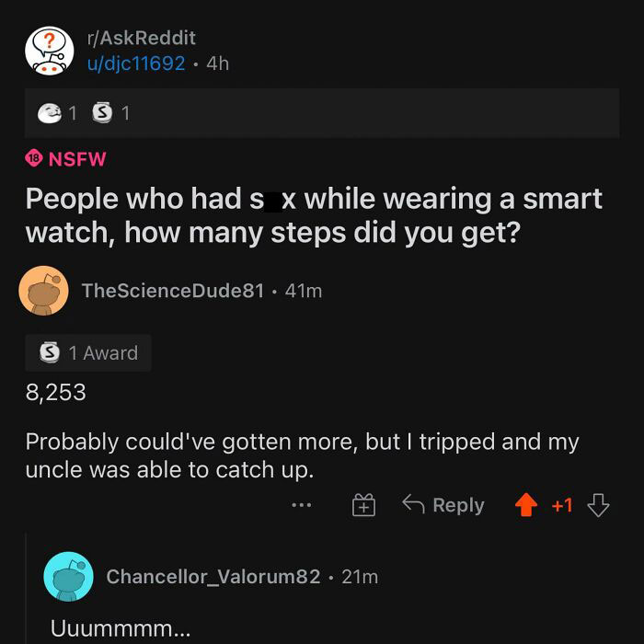Open the 1 Award badge on comment
This screenshot has width=644, height=644.
pyautogui.click(x=88, y=352)
